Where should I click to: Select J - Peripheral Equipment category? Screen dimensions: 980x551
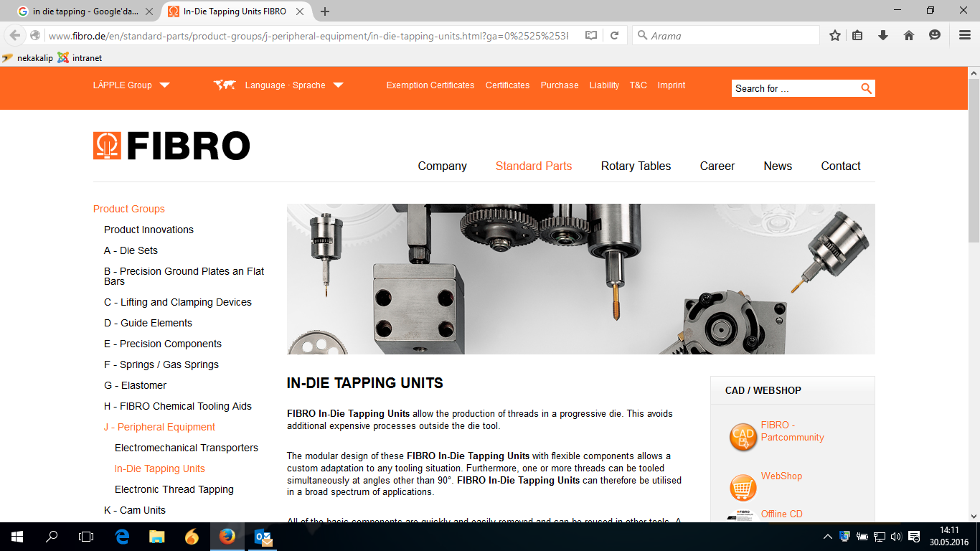(x=159, y=427)
